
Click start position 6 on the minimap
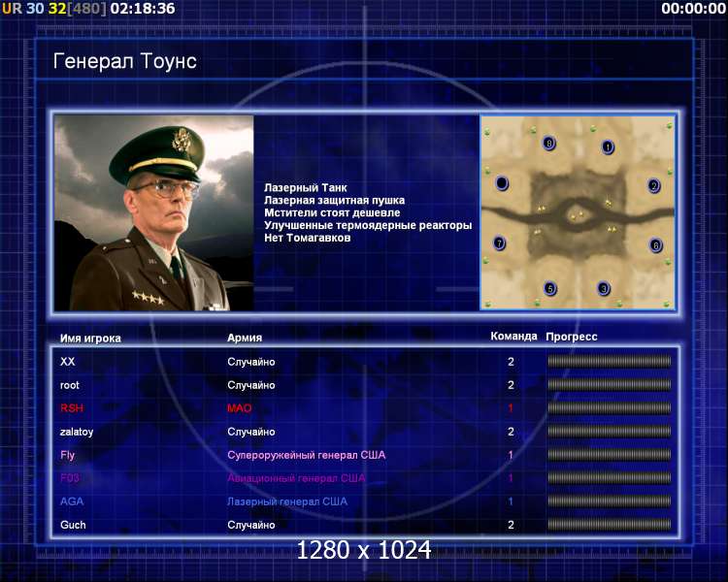pos(655,245)
